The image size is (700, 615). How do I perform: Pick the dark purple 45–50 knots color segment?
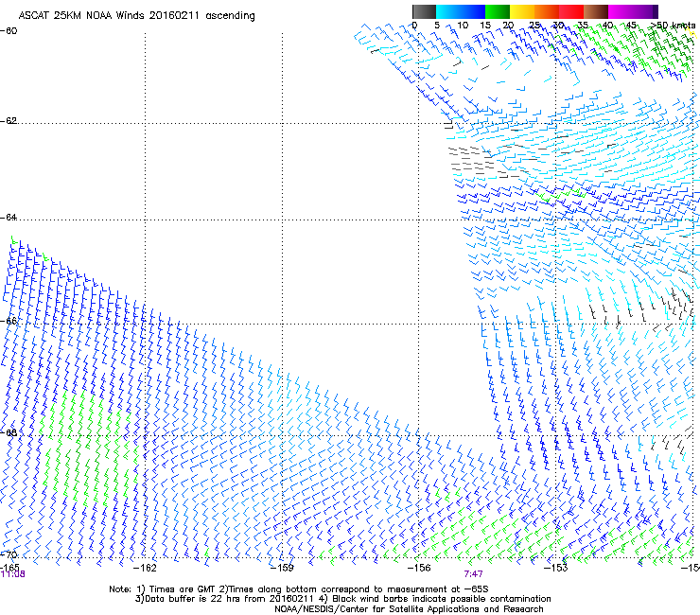click(x=646, y=11)
